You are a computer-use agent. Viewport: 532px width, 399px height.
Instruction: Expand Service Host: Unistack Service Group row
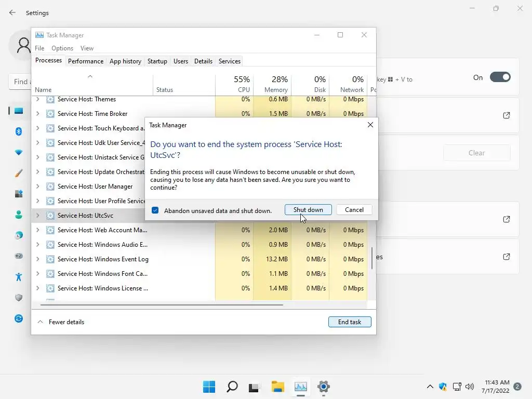(37, 157)
